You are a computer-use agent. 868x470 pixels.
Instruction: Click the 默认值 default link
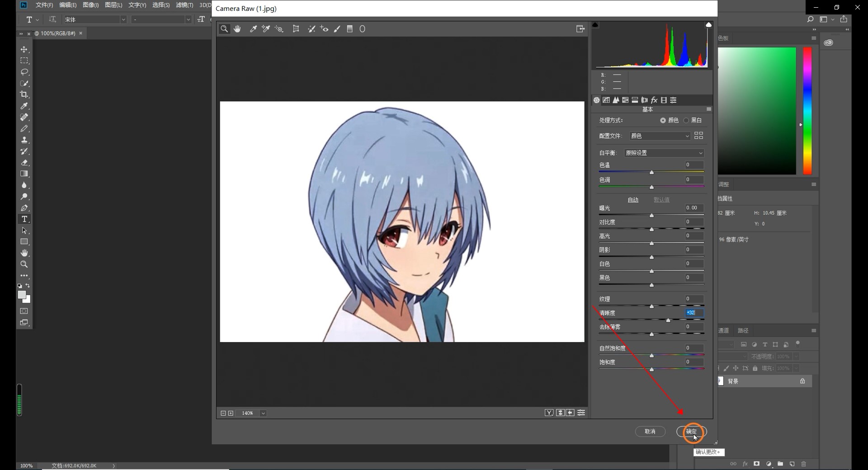click(x=661, y=200)
